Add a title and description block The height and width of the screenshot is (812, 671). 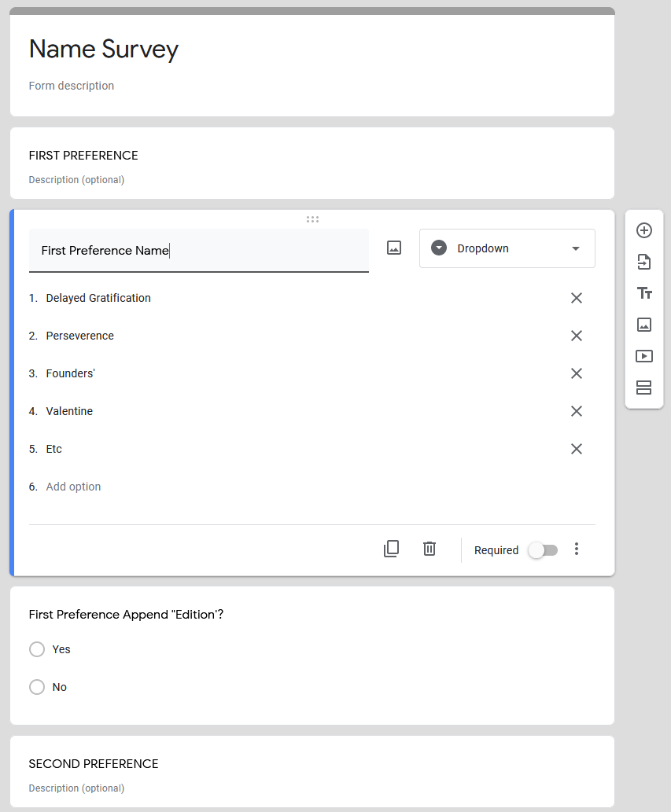coord(644,294)
